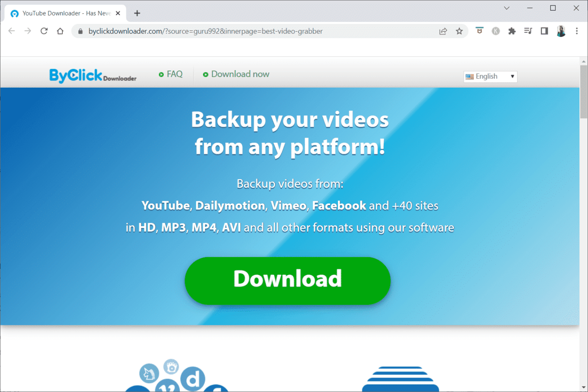The image size is (588, 392).
Task: Open the gray K extension icon
Action: (496, 31)
